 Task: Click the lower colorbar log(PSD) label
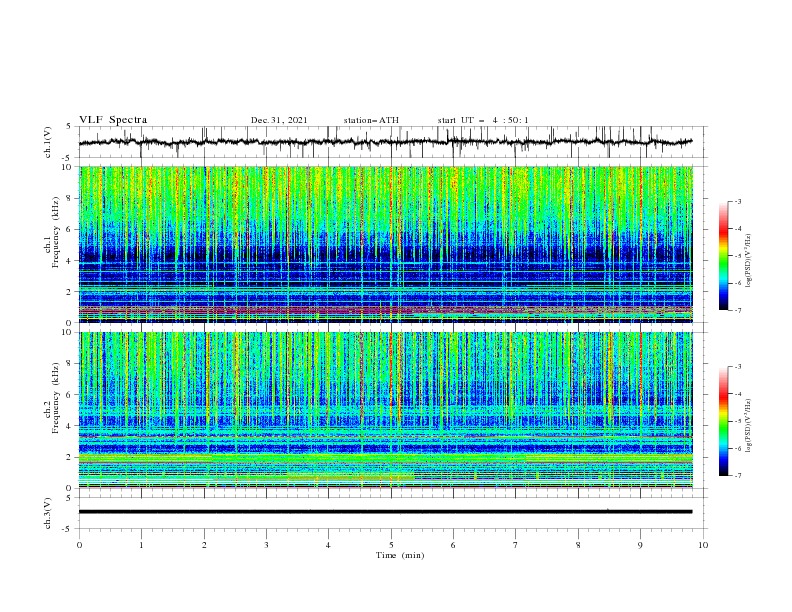click(748, 426)
